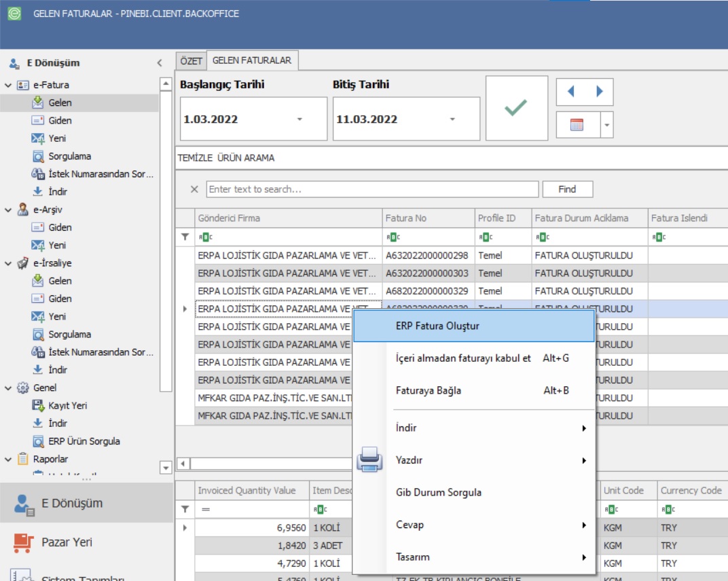This screenshot has width=728, height=581.
Task: Select ERP Ürün Sorgula in sidebar
Action: 84,441
